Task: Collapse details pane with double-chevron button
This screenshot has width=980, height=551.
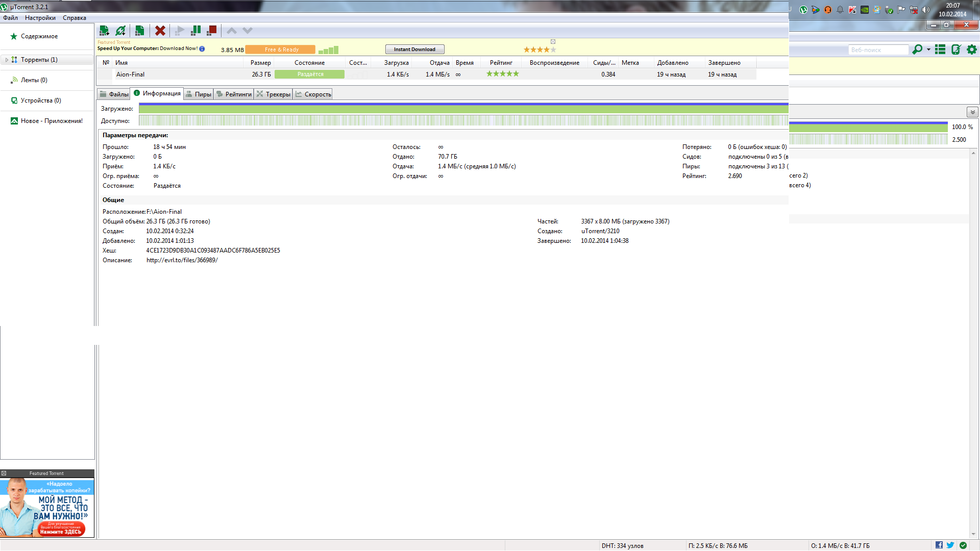Action: click(x=972, y=112)
